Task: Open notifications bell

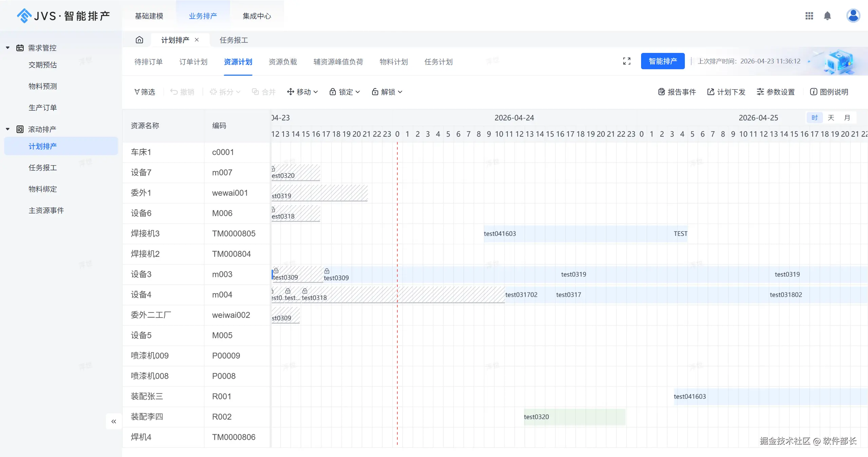Action: click(x=827, y=16)
